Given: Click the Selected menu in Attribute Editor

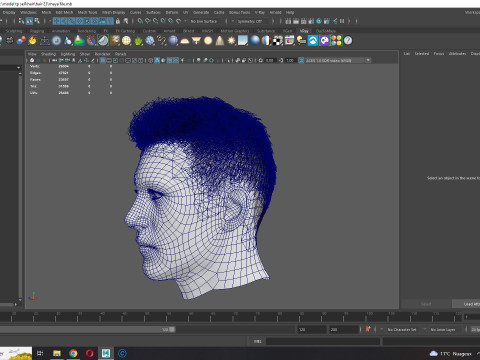Looking at the screenshot, I should 422,54.
